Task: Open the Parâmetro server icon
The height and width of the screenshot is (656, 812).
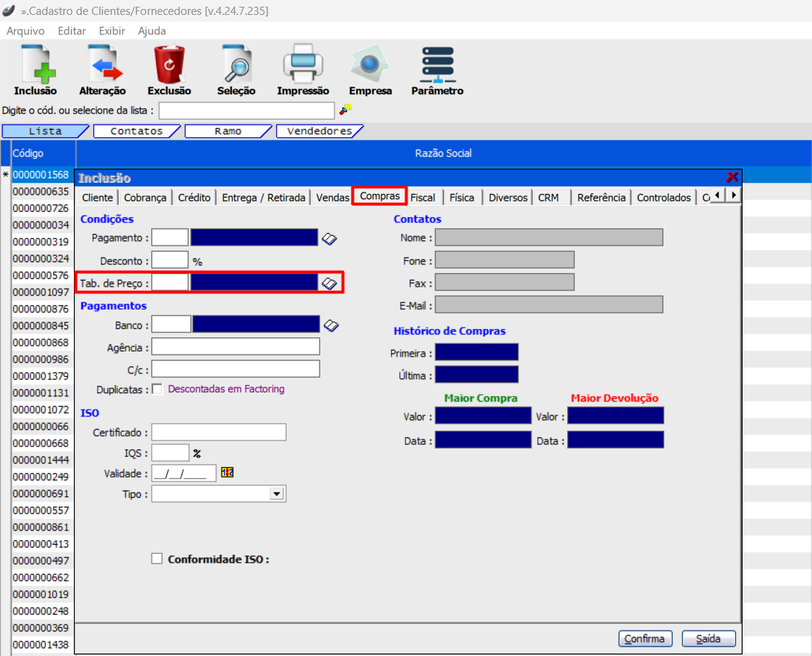Action: (437, 65)
